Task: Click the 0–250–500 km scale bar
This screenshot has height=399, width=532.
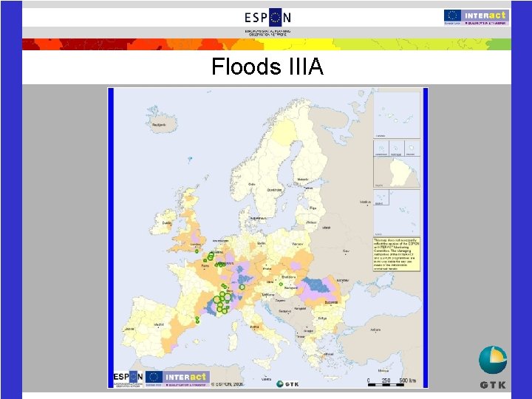Action: pyautogui.click(x=392, y=383)
